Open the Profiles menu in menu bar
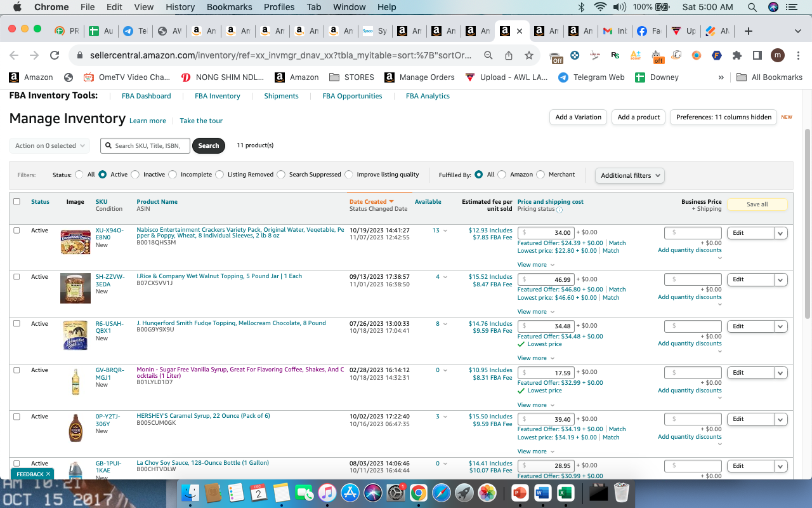Image resolution: width=812 pixels, height=508 pixels. point(279,7)
